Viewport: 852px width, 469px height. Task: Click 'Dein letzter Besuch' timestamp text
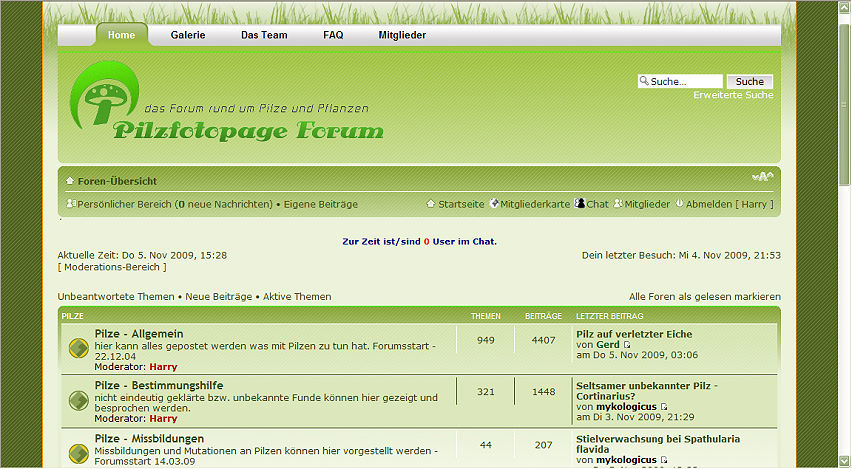(x=681, y=255)
